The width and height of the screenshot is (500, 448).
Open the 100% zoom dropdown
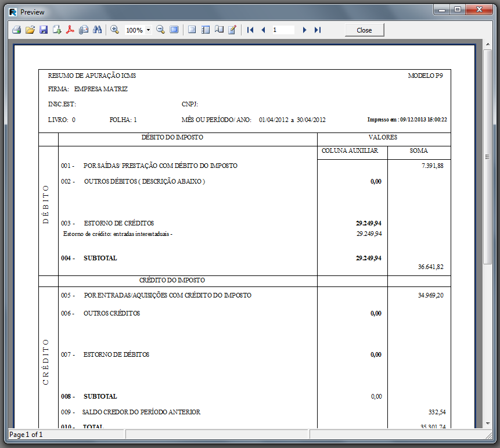148,30
